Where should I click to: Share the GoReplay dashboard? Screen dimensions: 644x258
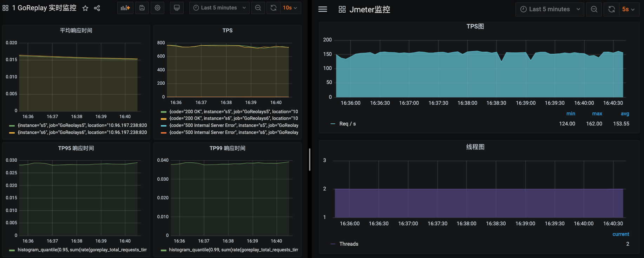[97, 8]
